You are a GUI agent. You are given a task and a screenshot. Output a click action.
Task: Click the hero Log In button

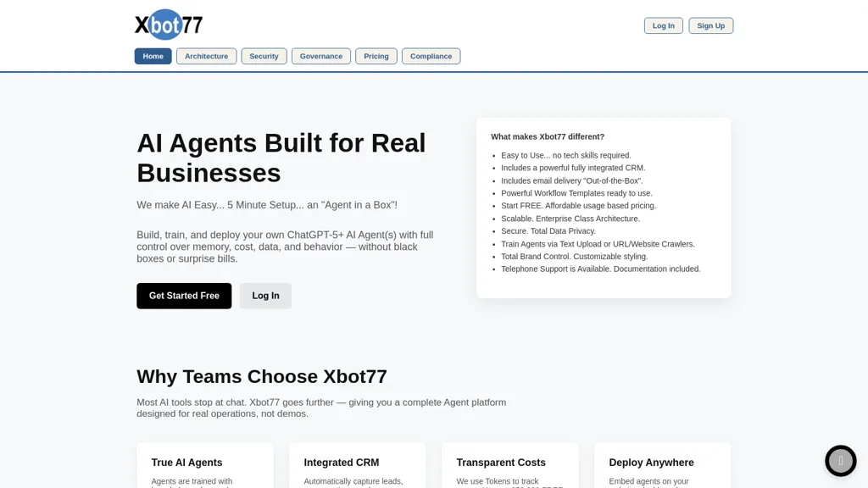265,296
